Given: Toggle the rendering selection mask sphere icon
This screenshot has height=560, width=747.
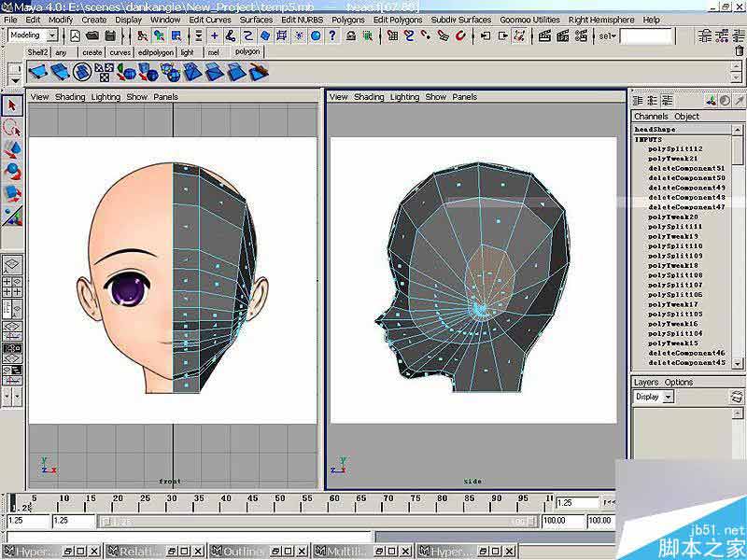Looking at the screenshot, I should point(316,35).
